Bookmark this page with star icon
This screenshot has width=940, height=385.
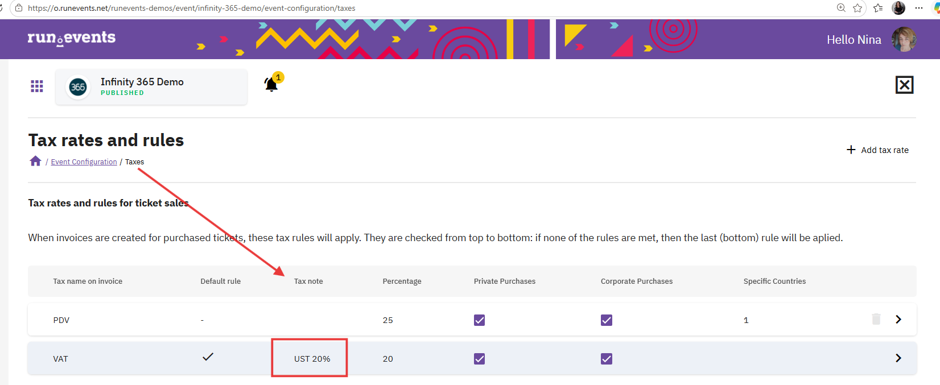pos(858,8)
